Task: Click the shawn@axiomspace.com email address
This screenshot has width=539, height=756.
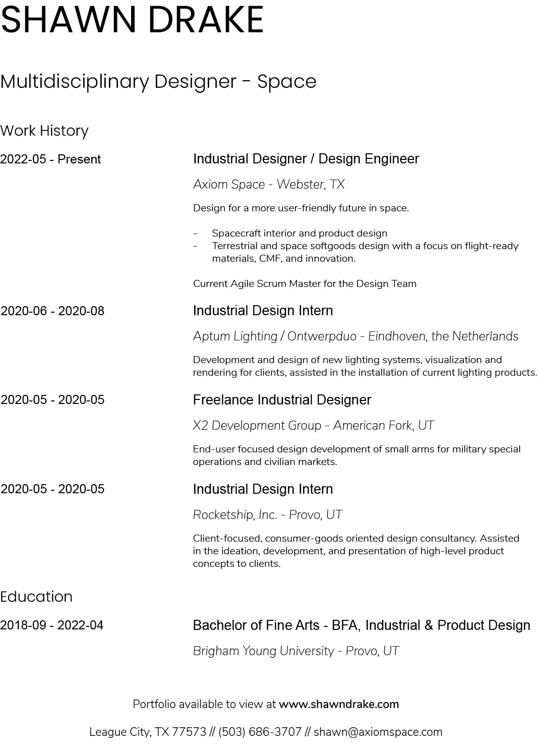Action: [x=378, y=732]
